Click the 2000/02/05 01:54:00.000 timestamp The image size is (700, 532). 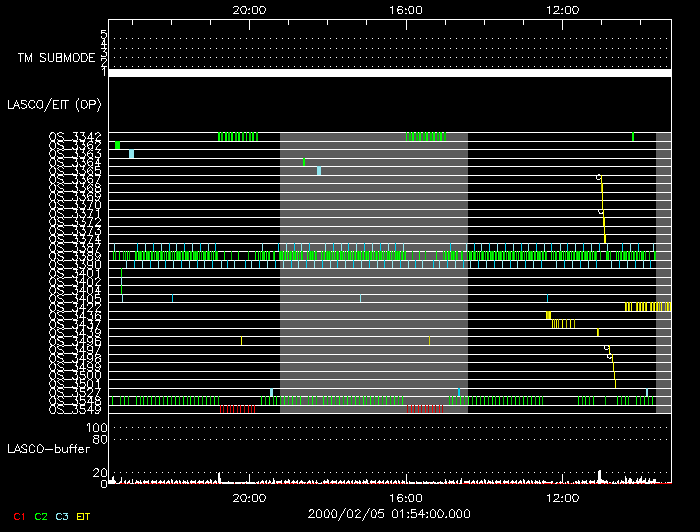click(x=389, y=514)
